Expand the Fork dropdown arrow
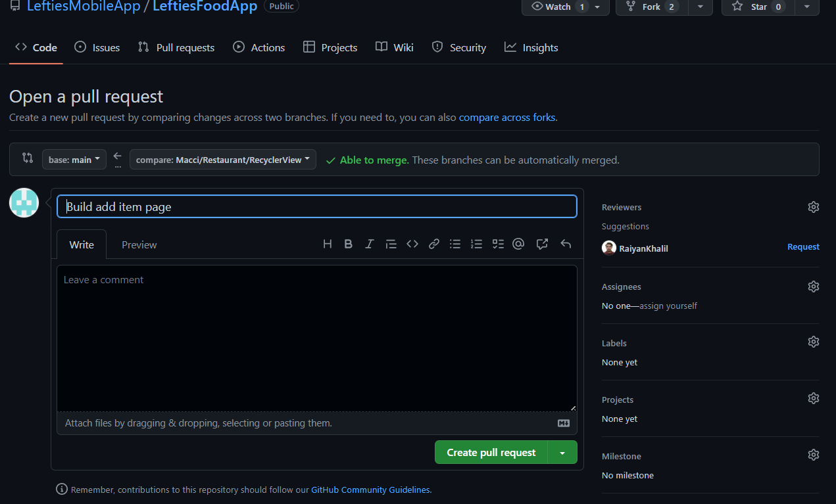836x504 pixels. 701,7
